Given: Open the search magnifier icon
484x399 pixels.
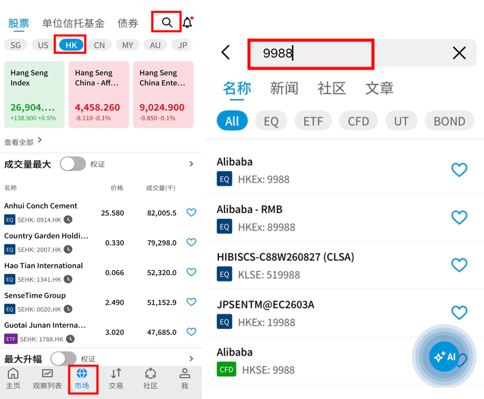Looking at the screenshot, I should [167, 22].
